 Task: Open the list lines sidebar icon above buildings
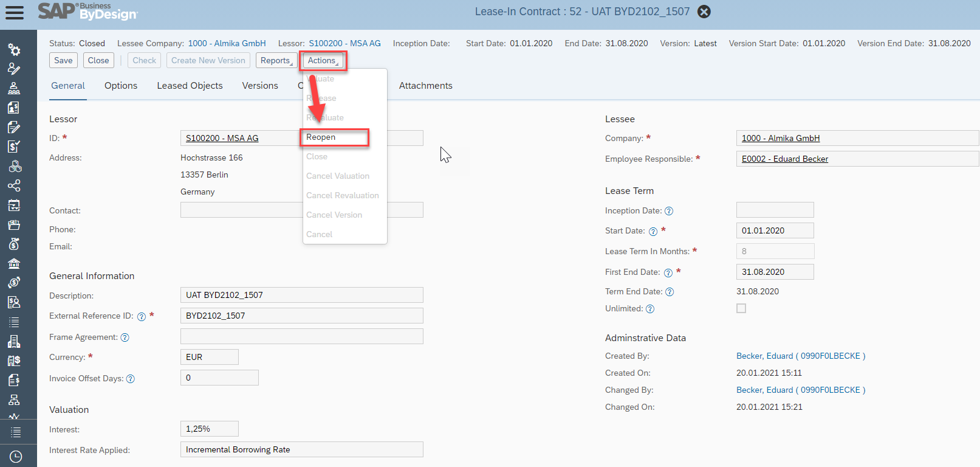[x=14, y=322]
